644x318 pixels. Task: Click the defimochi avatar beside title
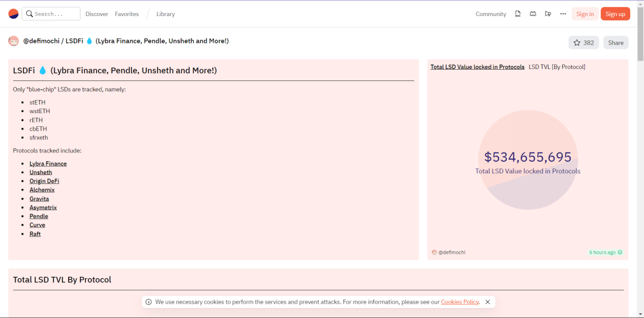14,41
